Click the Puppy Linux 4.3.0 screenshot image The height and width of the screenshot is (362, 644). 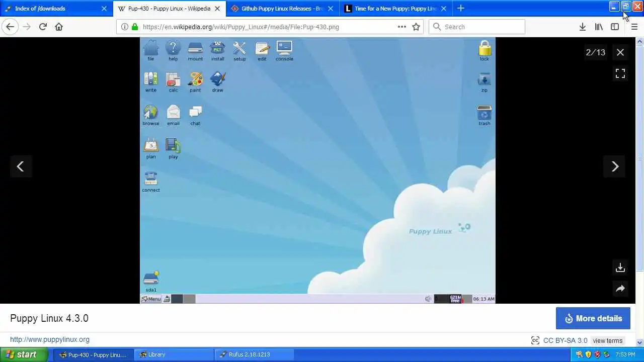pyautogui.click(x=317, y=170)
